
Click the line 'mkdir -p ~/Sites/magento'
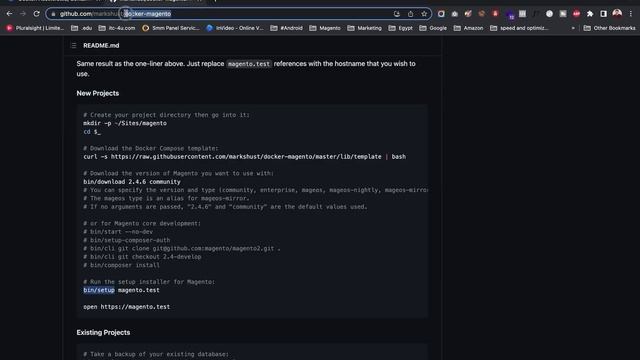125,123
